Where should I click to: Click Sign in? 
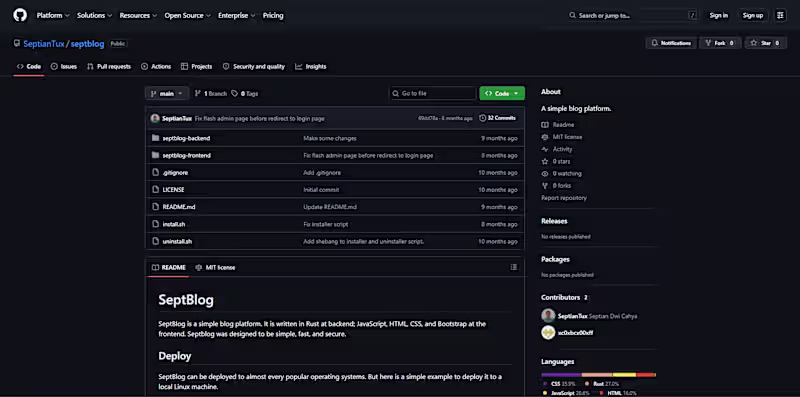[718, 16]
